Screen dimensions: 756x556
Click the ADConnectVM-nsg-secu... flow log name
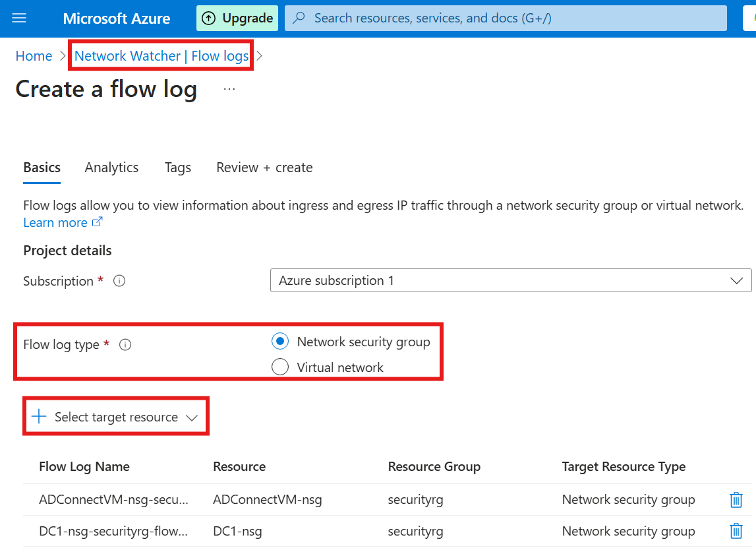[114, 499]
